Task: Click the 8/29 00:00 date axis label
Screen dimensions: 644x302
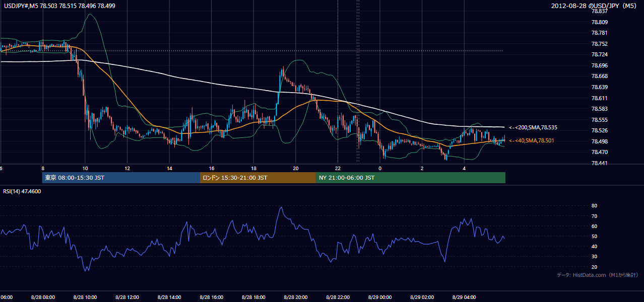Action: (x=380, y=297)
